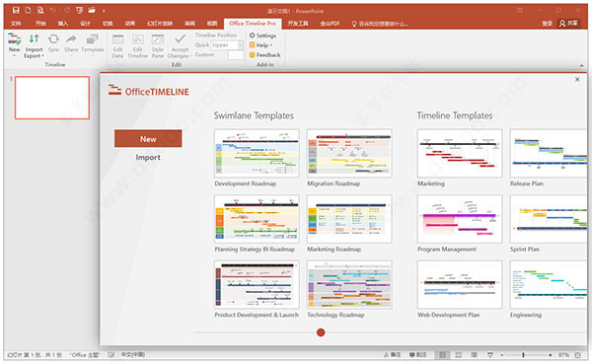The height and width of the screenshot is (364, 592).
Task: Open the Help menu in Add-In group
Action: 260,45
